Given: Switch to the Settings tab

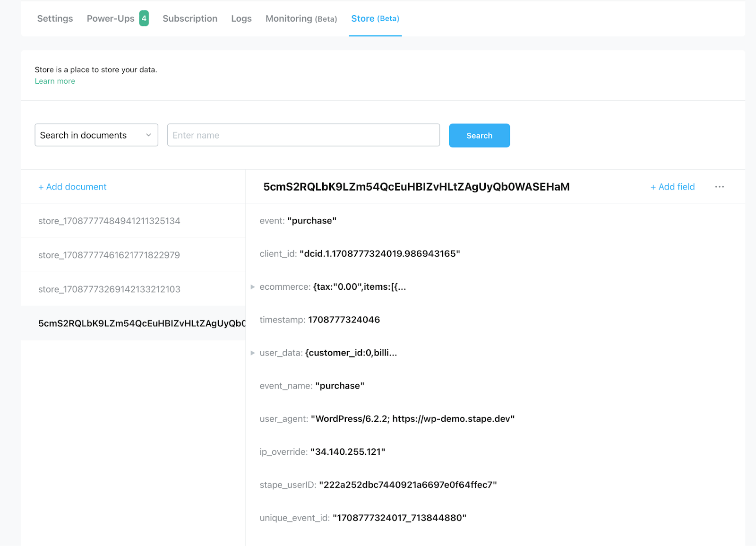Looking at the screenshot, I should (x=55, y=18).
